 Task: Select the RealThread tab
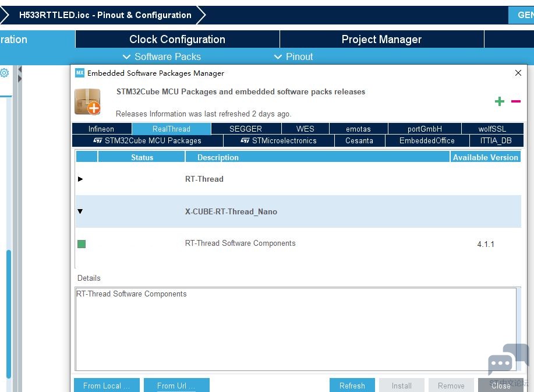[x=171, y=129]
